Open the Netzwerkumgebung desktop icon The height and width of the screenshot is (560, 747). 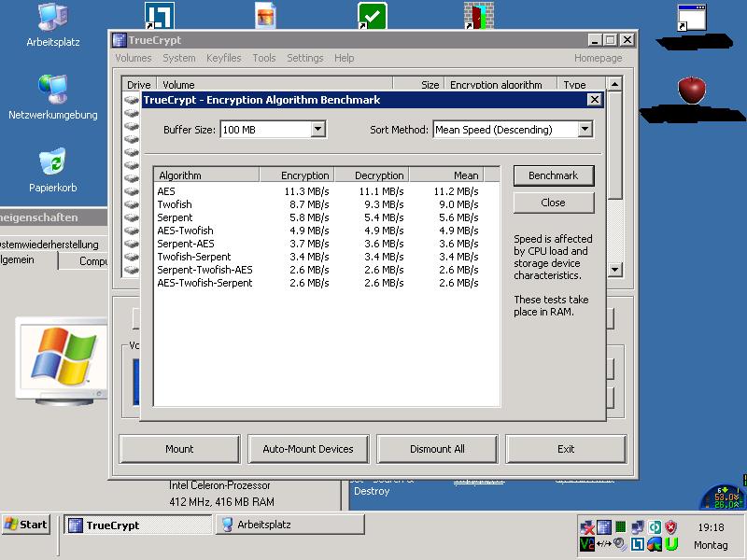point(53,98)
